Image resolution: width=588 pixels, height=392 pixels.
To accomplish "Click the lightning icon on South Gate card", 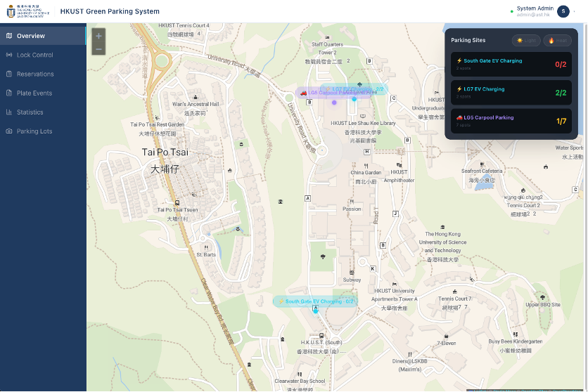I will 459,60.
